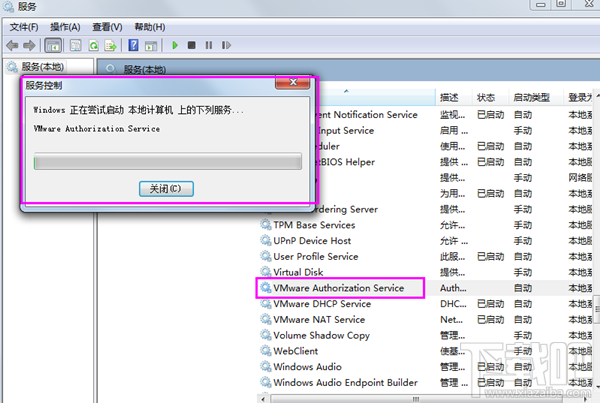Restart the service with restart icon
The image size is (600, 403).
pos(226,45)
